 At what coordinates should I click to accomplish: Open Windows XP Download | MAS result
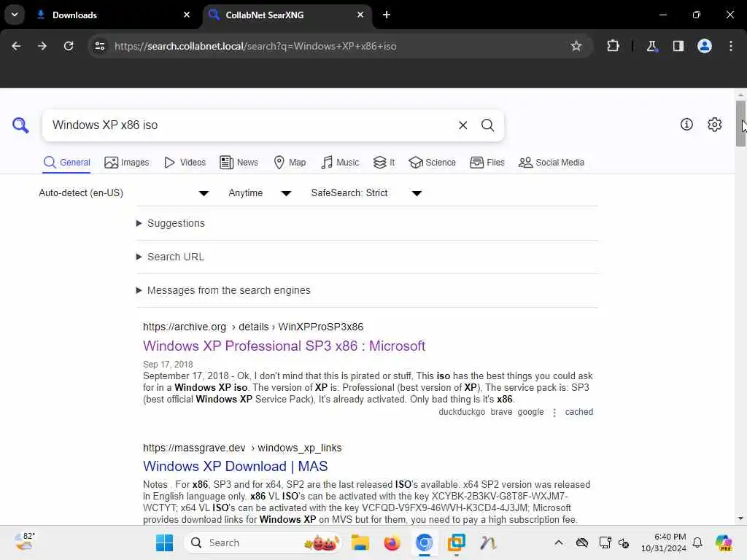[x=236, y=466]
